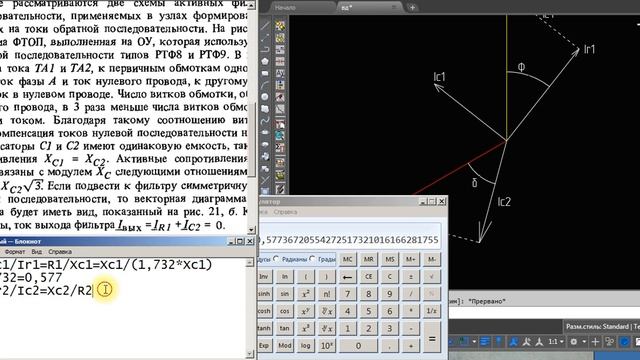Click the MR memory recall button
The image size is (640, 360).
click(369, 259)
